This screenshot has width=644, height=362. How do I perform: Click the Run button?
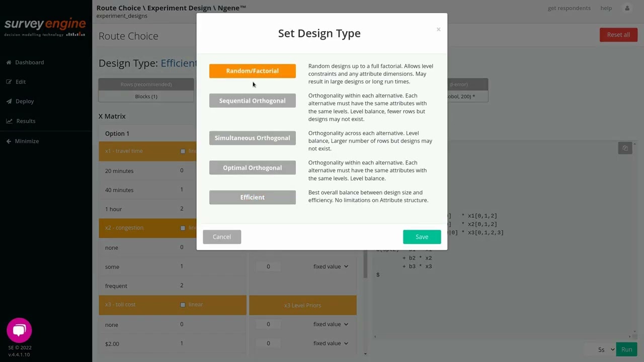626,349
